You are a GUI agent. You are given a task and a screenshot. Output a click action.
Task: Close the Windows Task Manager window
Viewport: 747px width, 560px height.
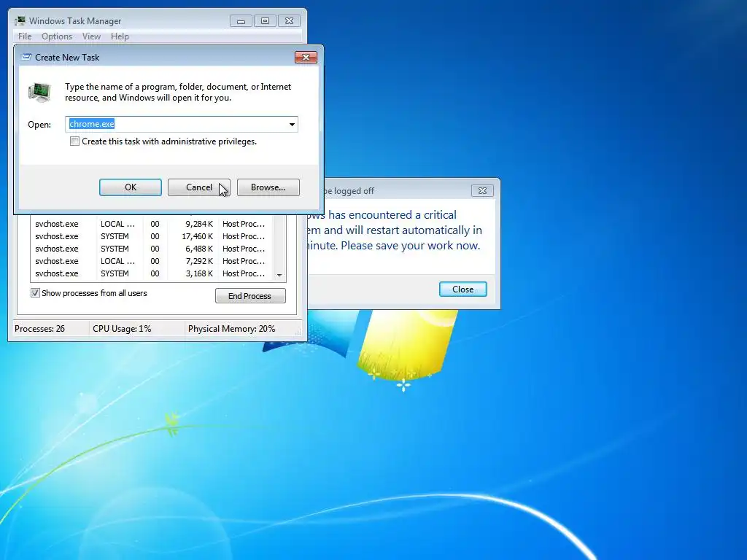tap(289, 21)
